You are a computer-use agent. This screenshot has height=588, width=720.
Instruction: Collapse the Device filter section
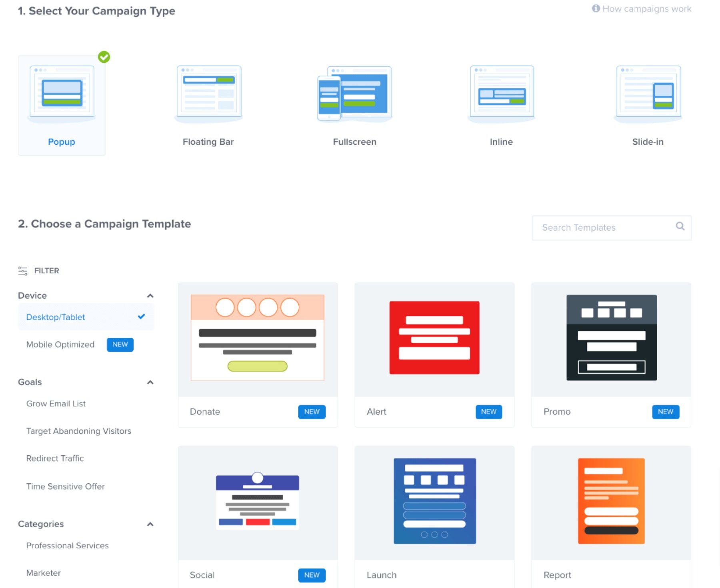tap(150, 296)
